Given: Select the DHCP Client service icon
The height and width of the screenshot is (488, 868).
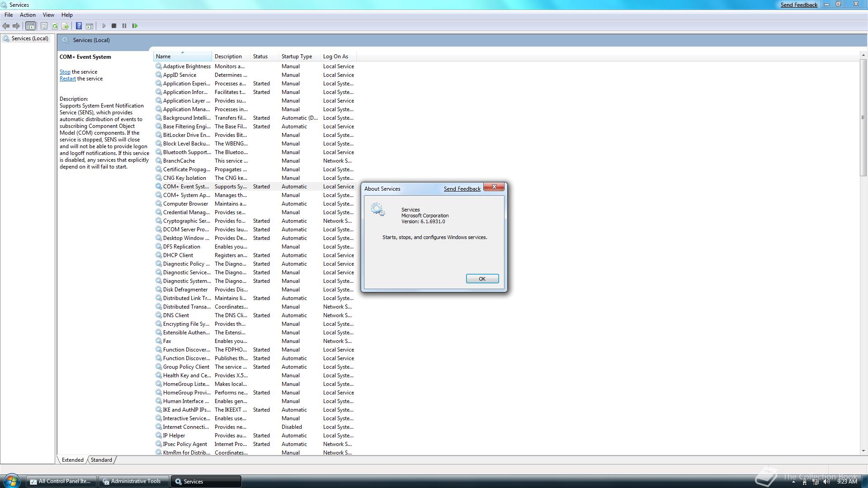Looking at the screenshot, I should (x=159, y=255).
